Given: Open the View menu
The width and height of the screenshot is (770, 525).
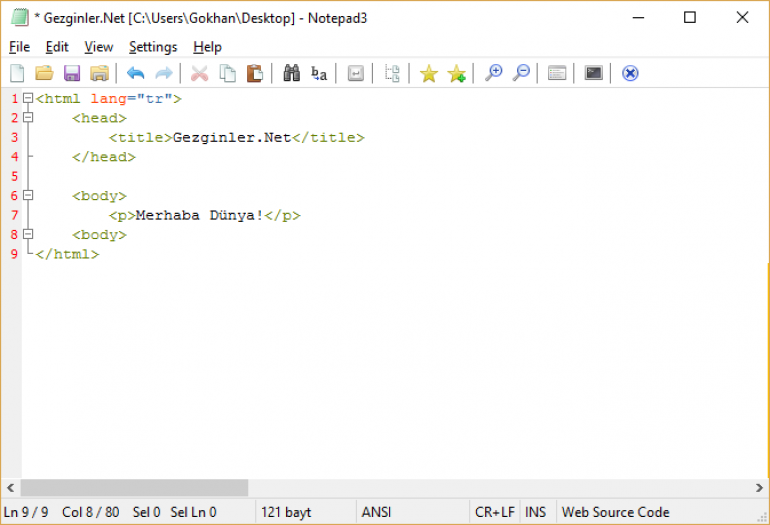Looking at the screenshot, I should (99, 47).
